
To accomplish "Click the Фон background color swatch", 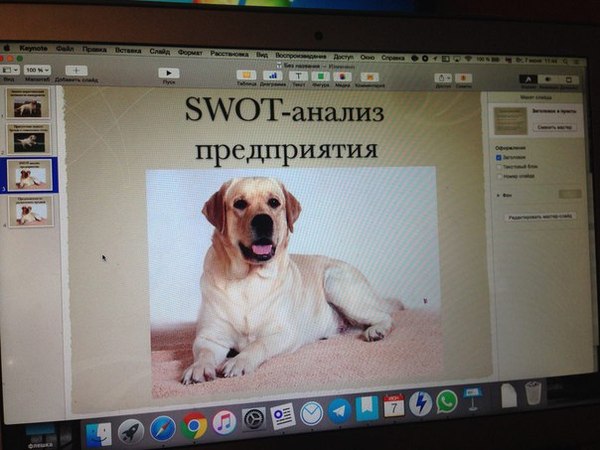I will click(569, 194).
